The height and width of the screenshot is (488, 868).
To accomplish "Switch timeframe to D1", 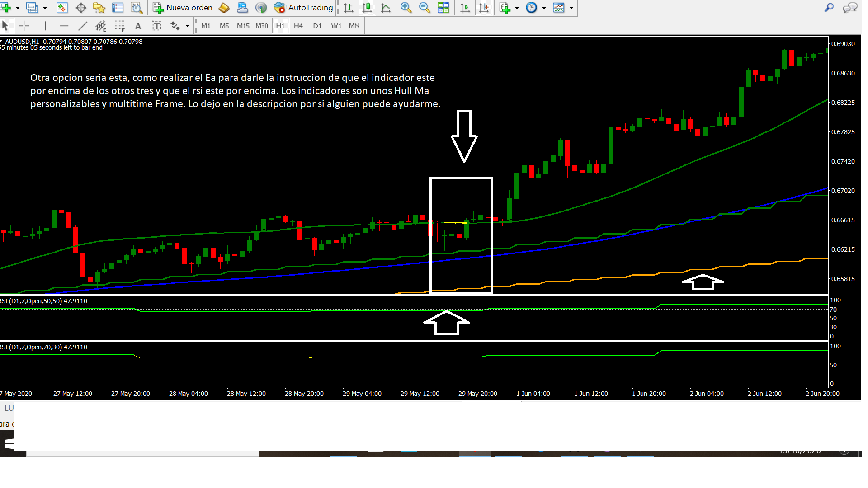I will click(317, 26).
